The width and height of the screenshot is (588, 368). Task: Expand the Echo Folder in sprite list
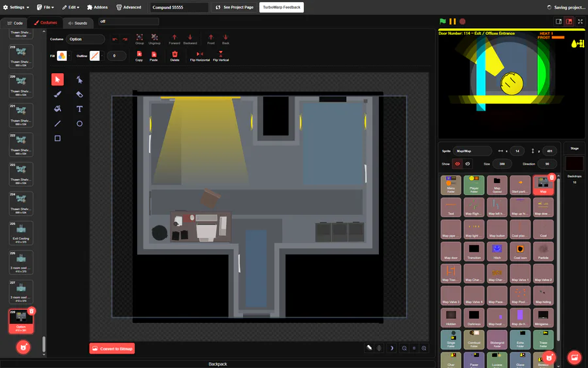[x=520, y=339]
